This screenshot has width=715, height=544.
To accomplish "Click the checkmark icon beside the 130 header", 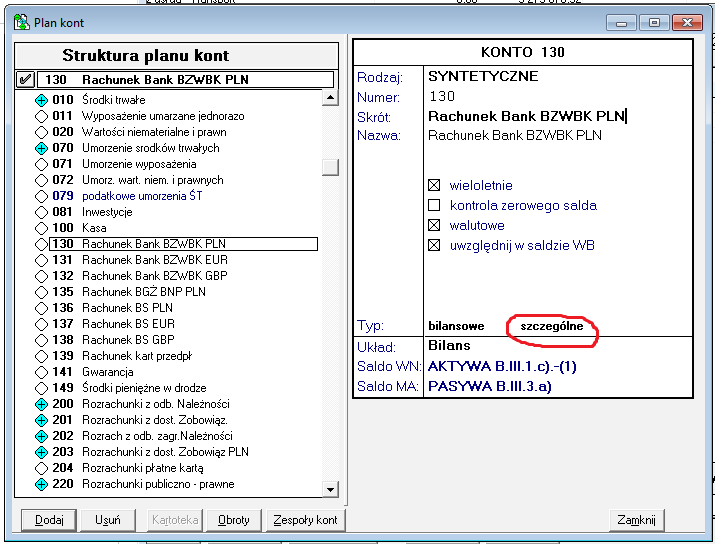I will (x=25, y=79).
